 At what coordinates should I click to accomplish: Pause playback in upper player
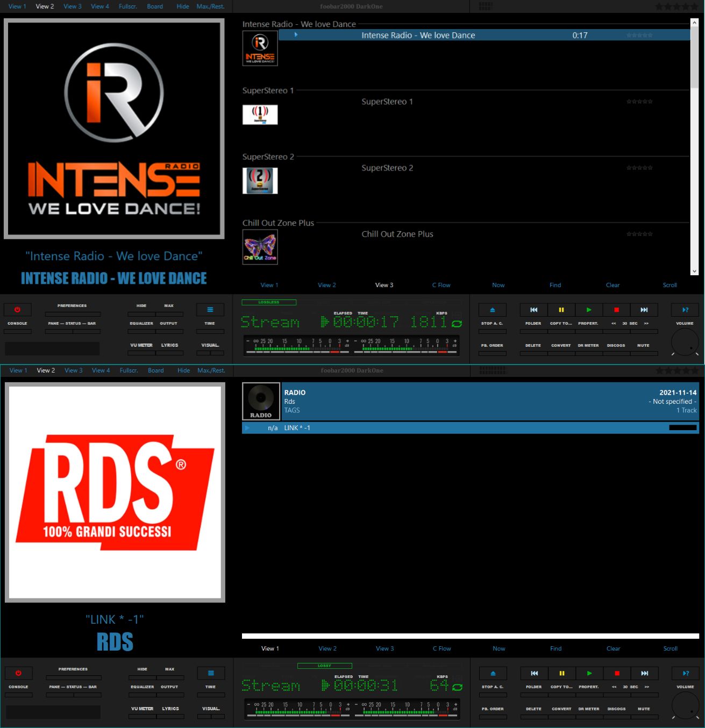pyautogui.click(x=561, y=310)
